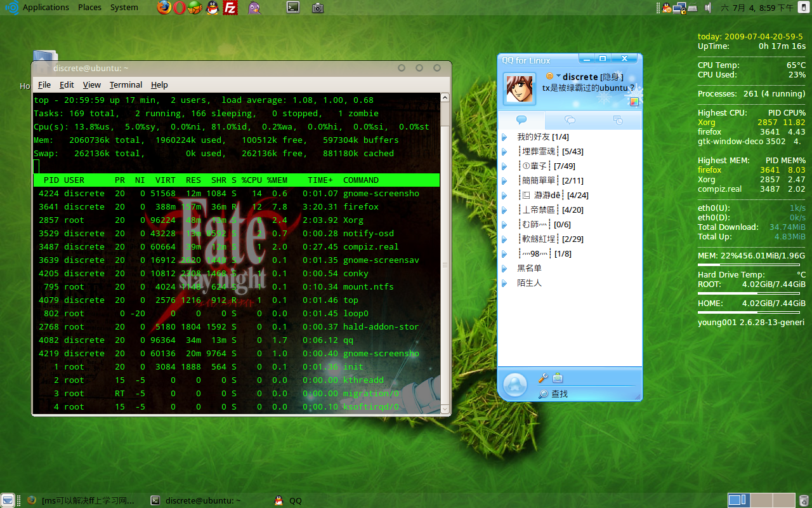Open the QQ message box icon

tap(558, 378)
